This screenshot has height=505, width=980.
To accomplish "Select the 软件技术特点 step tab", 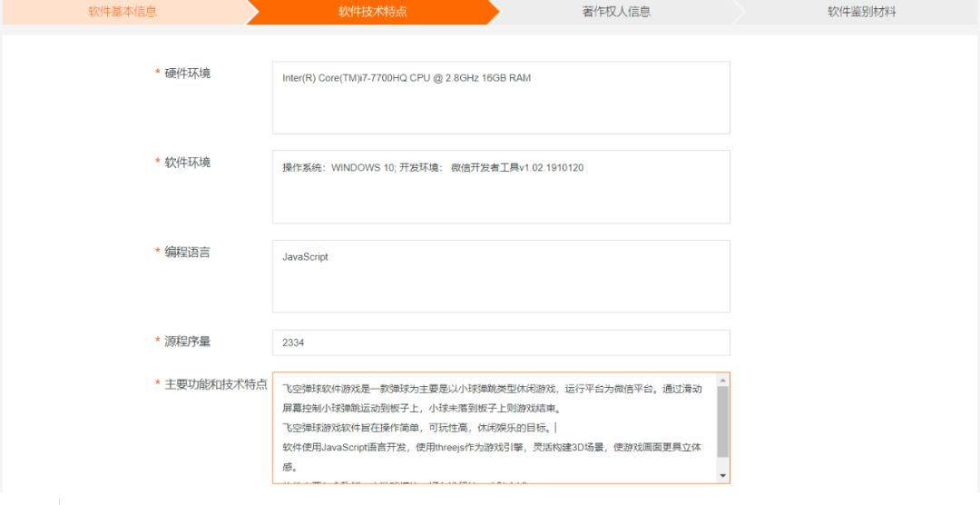I will click(x=373, y=12).
